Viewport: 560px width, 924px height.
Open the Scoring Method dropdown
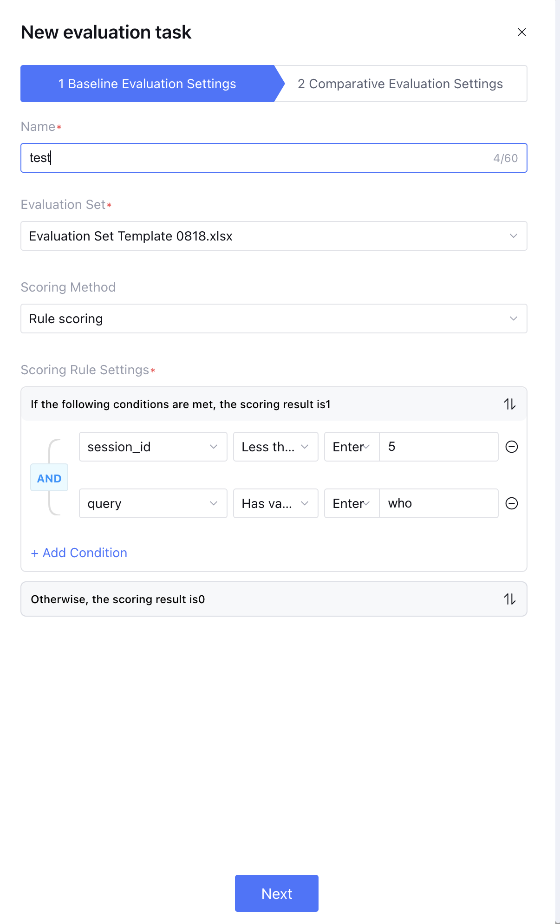click(273, 319)
